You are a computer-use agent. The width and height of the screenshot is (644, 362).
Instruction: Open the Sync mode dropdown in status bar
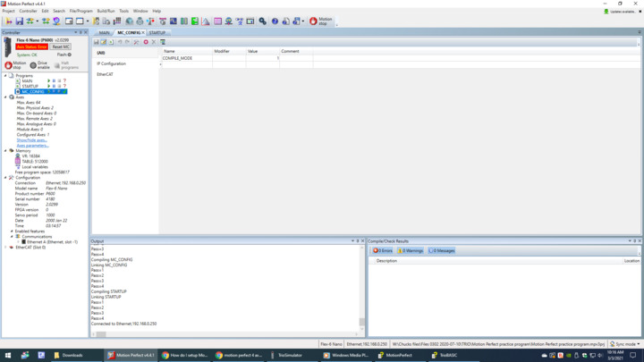point(625,344)
